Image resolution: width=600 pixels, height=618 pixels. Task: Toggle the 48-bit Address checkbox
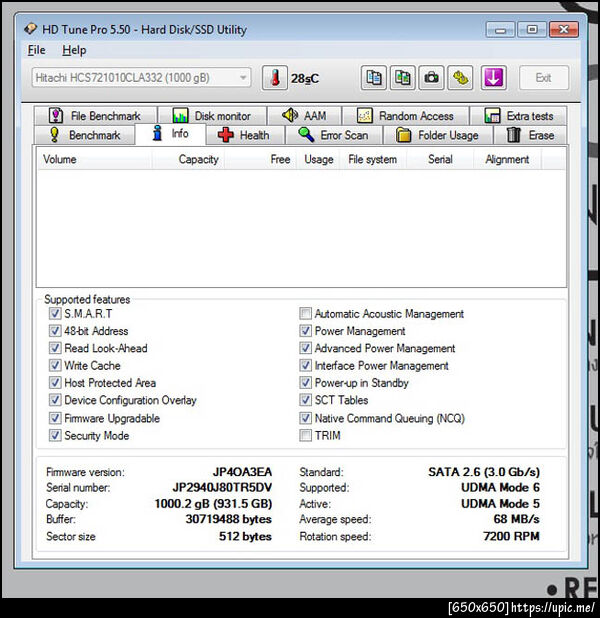coord(55,331)
